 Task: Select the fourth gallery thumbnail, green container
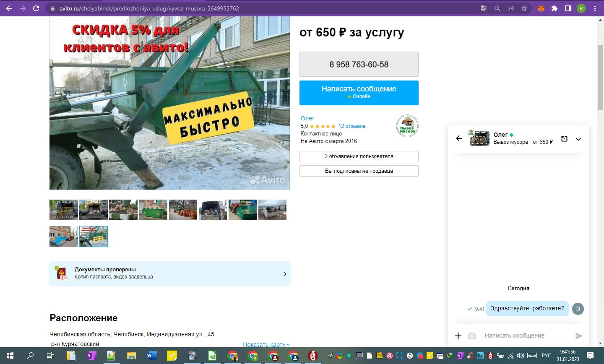[153, 210]
